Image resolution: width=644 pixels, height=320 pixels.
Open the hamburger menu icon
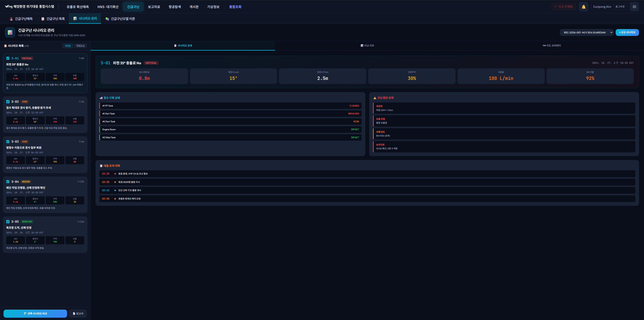[634, 7]
